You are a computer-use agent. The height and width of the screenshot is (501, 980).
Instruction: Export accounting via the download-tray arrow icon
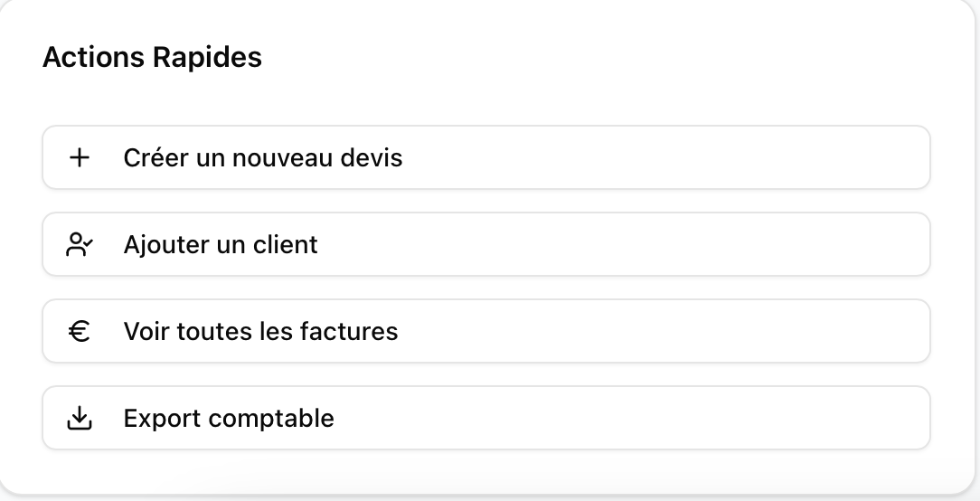pos(80,419)
